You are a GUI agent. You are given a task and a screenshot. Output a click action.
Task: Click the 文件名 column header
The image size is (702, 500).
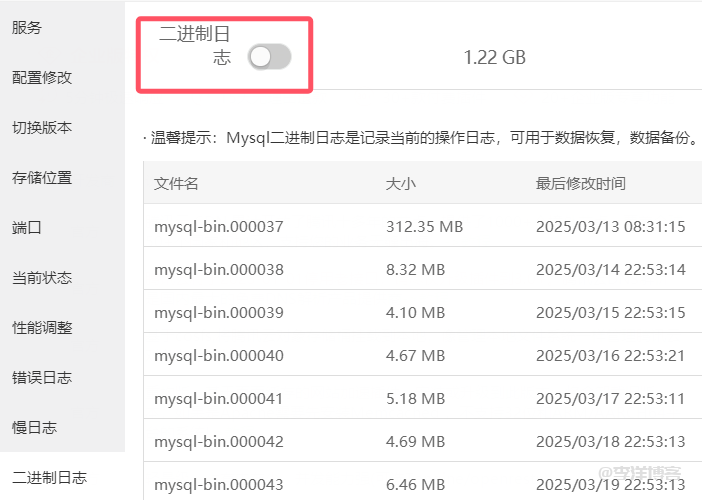pos(176,184)
